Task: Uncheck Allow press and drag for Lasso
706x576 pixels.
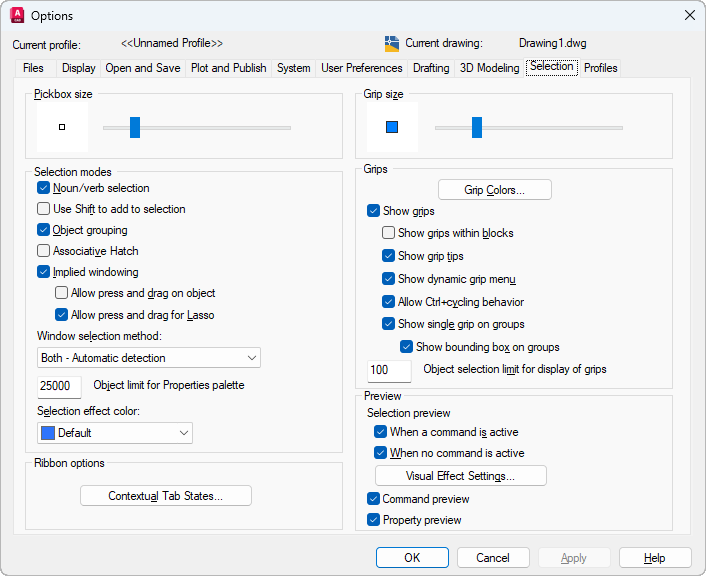Action: (62, 315)
